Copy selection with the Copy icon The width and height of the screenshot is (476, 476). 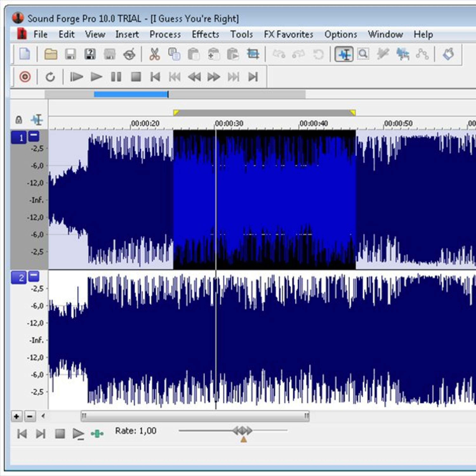(174, 54)
